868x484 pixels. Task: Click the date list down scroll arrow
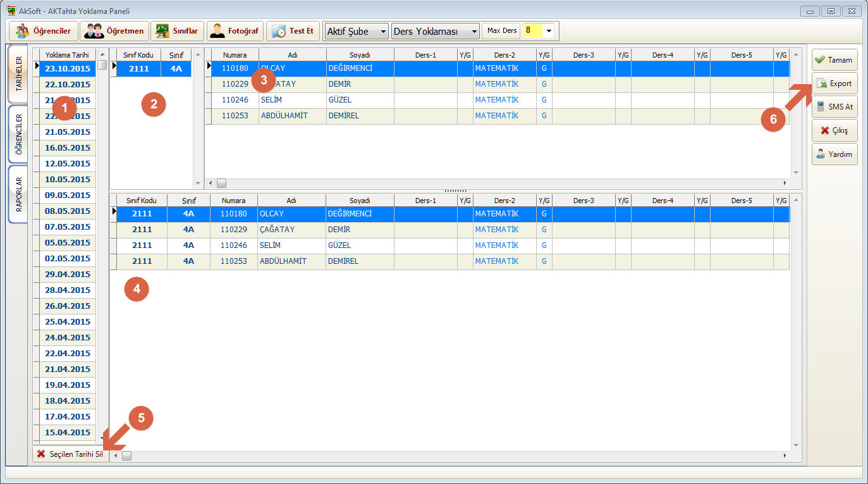click(102, 438)
